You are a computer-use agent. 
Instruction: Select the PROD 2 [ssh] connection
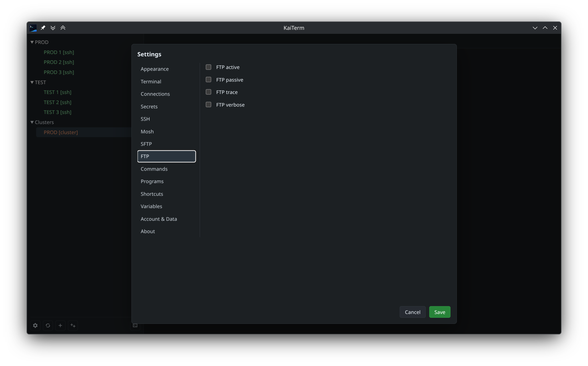coord(59,62)
